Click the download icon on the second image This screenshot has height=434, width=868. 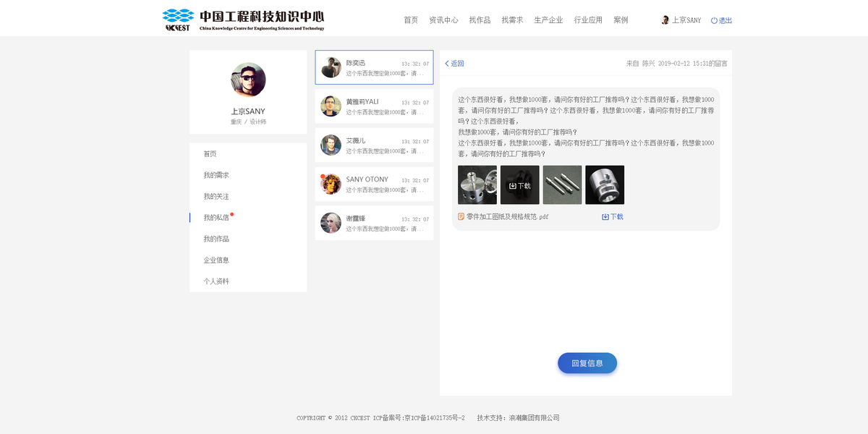pyautogui.click(x=512, y=186)
